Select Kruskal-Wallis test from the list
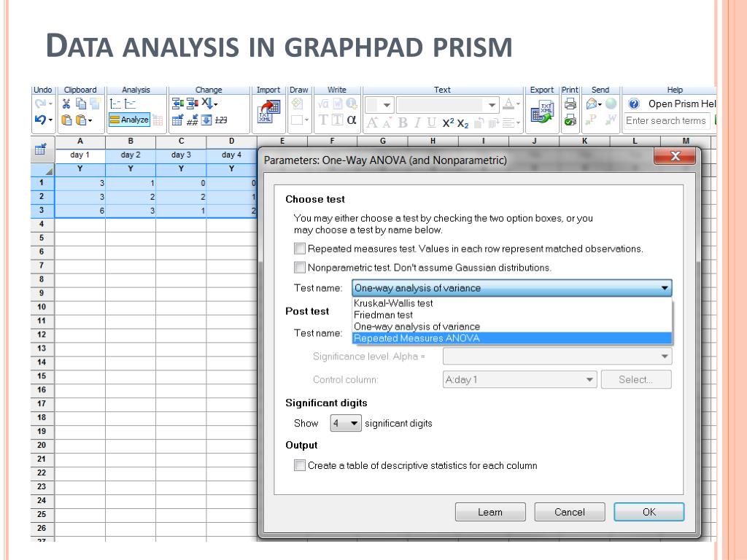 (x=511, y=303)
